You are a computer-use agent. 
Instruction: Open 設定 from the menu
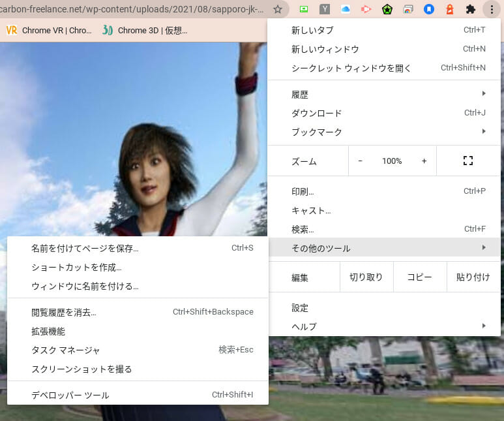click(384, 307)
